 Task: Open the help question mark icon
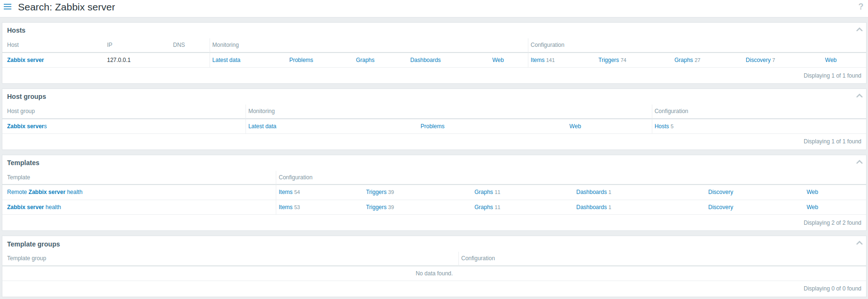click(x=860, y=7)
